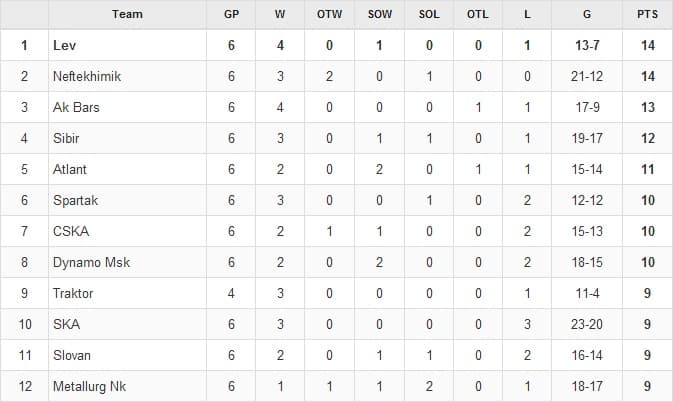Sort standings by PTS header
Viewport: 673px width, 402px height.
click(x=647, y=14)
